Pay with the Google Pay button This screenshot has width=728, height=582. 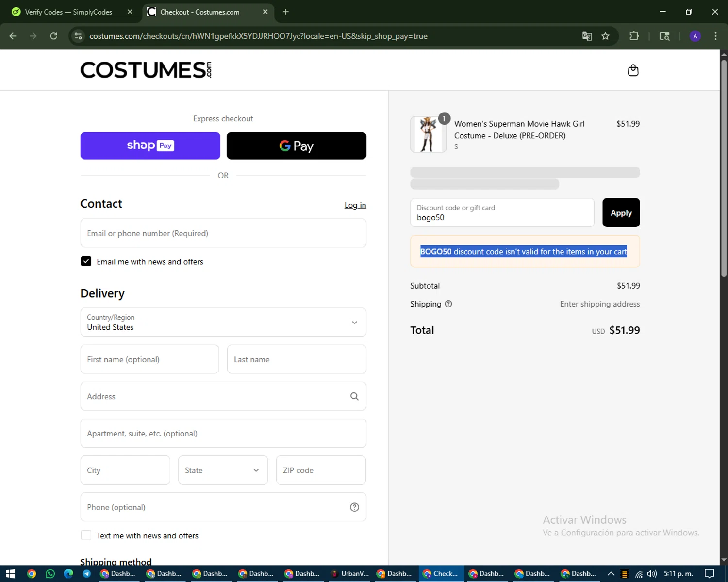[297, 145]
